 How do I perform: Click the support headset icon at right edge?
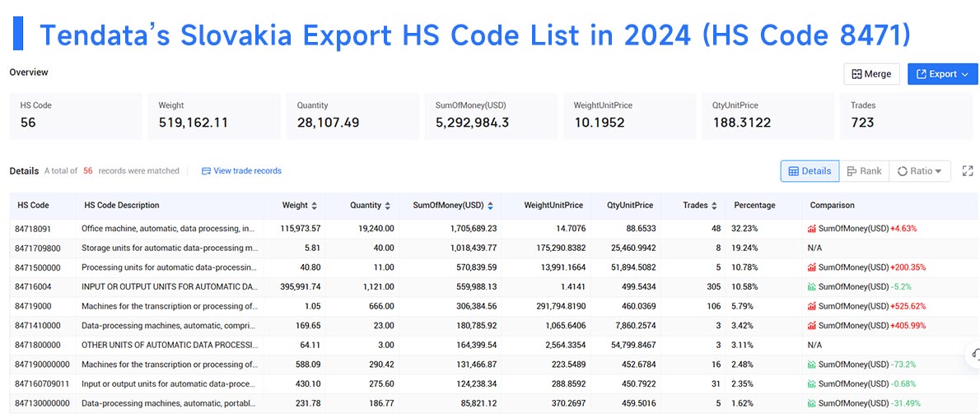click(x=974, y=355)
